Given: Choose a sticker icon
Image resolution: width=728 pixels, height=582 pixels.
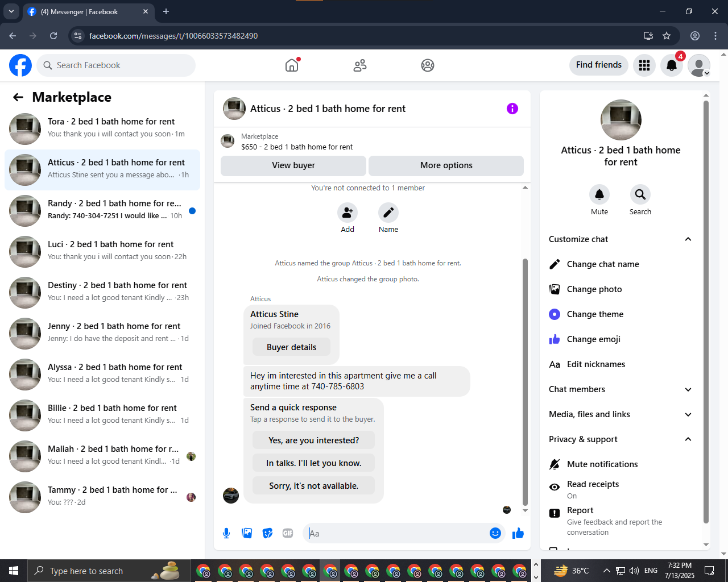Looking at the screenshot, I should pos(267,533).
